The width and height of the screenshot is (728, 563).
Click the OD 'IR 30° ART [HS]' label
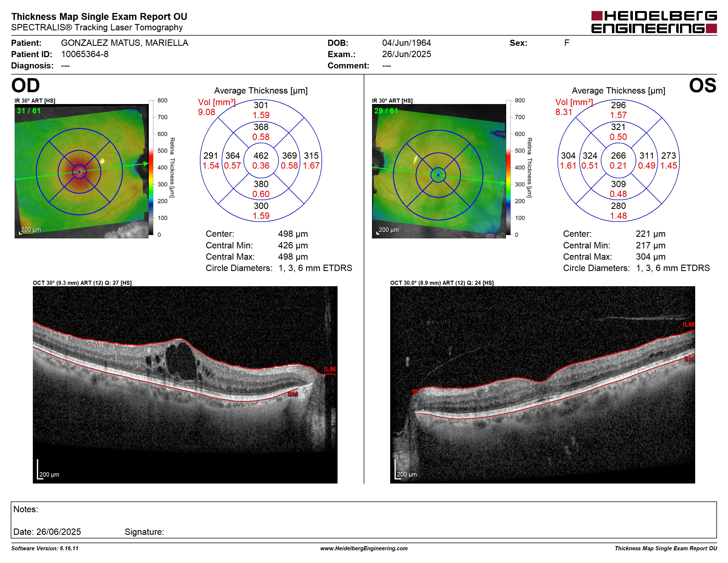coord(35,101)
